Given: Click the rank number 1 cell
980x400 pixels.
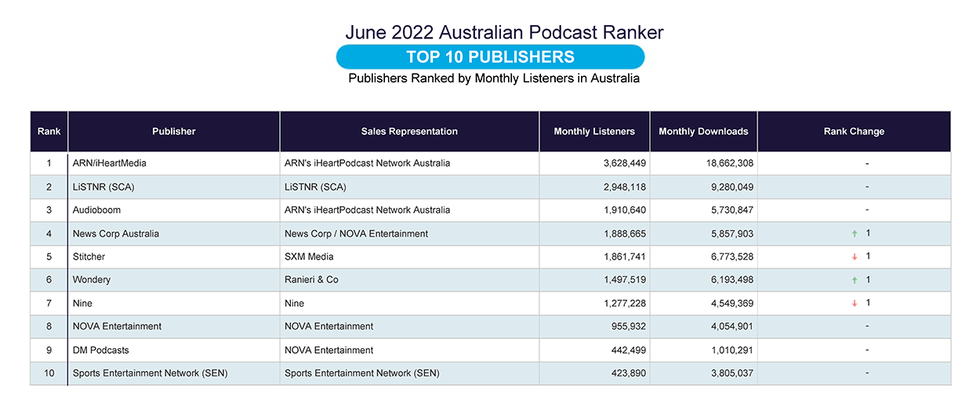Looking at the screenshot, I should (x=49, y=163).
